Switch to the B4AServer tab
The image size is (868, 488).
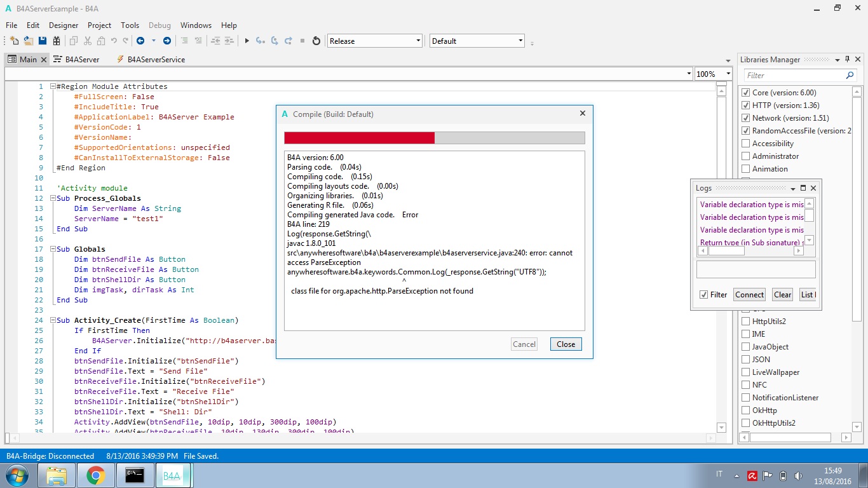(77, 60)
